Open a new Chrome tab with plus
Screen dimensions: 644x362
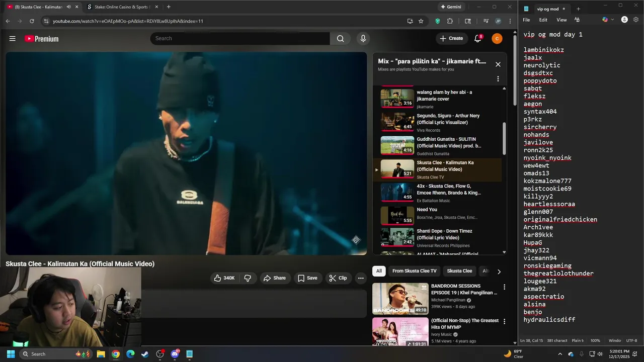(169, 7)
